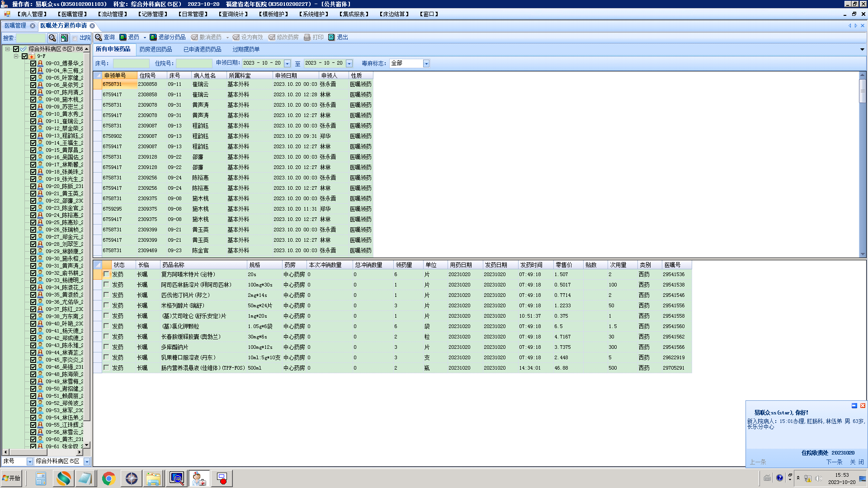Open the Chrome browser from the taskbar

[x=108, y=479]
